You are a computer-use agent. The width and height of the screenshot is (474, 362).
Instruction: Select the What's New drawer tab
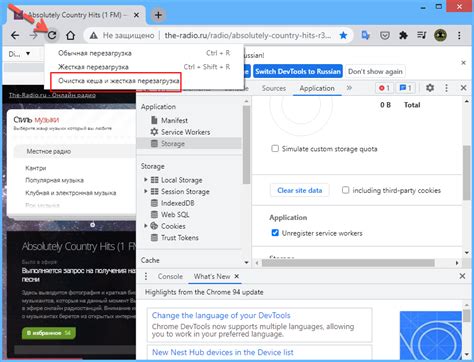[212, 276]
